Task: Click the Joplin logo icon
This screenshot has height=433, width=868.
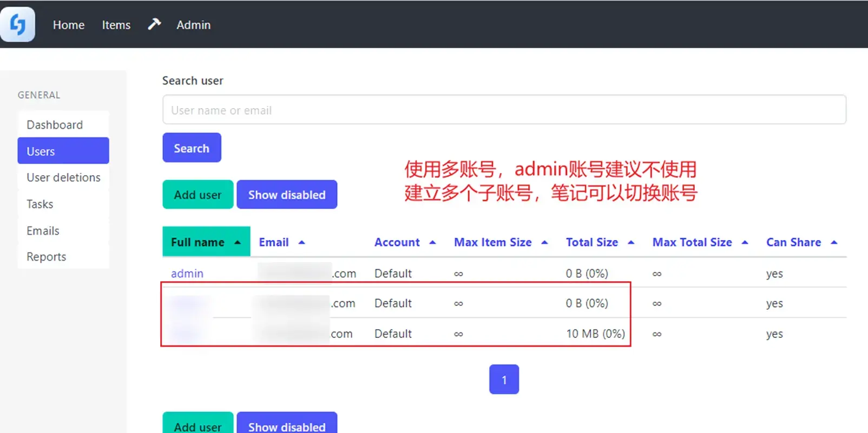Action: [18, 24]
